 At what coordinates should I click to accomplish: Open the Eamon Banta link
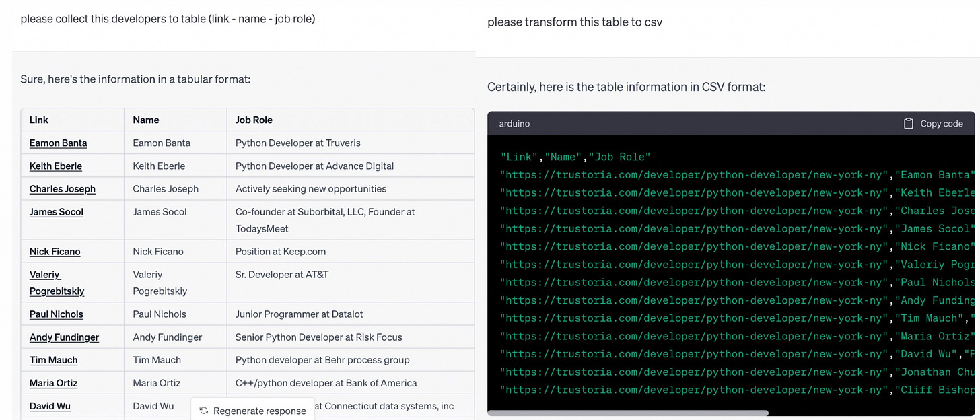click(x=58, y=143)
